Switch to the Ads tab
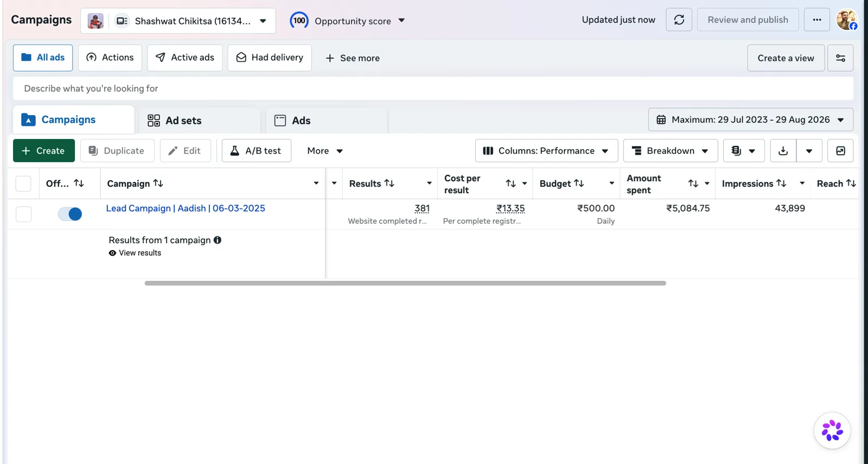Image resolution: width=868 pixels, height=464 pixels. [x=327, y=120]
